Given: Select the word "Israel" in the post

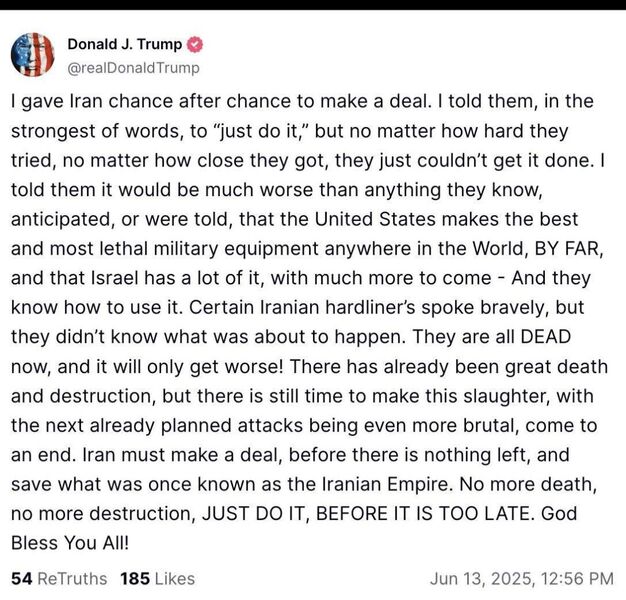Looking at the screenshot, I should (115, 278).
